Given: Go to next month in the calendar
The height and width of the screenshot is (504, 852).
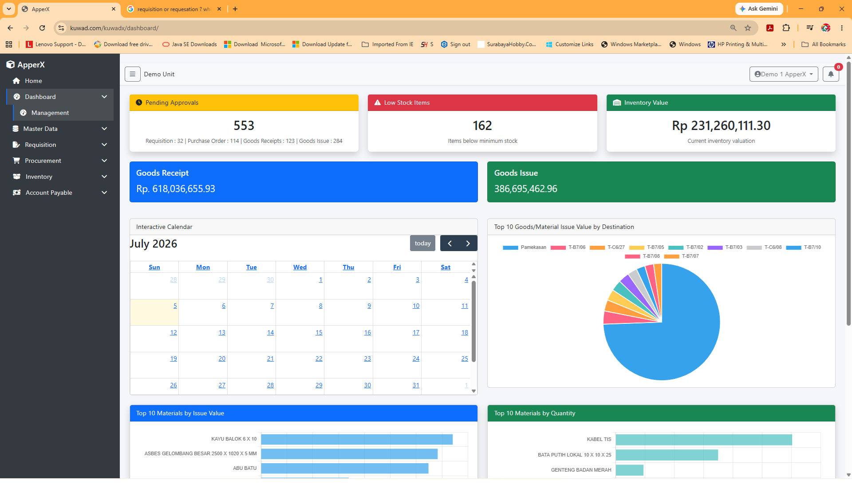Looking at the screenshot, I should tap(468, 243).
